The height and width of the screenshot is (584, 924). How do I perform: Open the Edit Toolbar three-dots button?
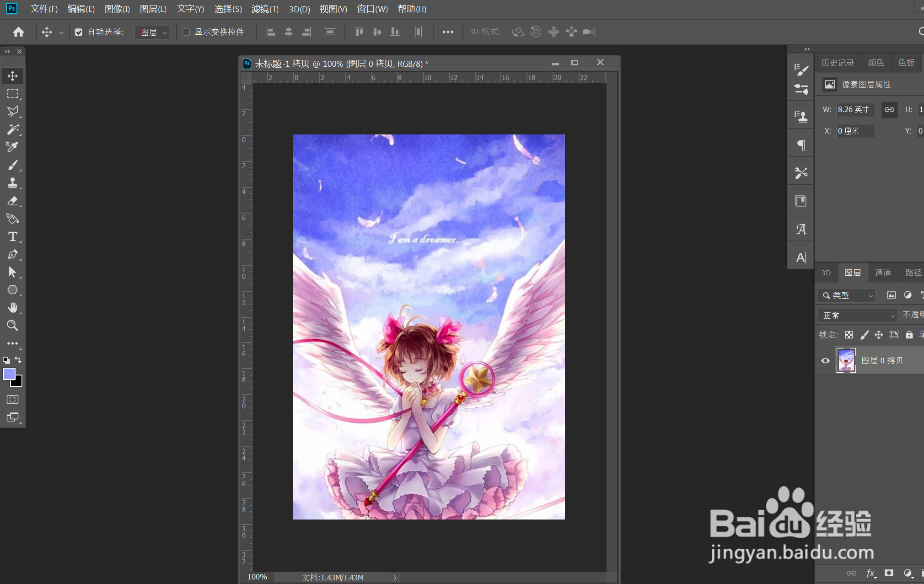click(12, 343)
